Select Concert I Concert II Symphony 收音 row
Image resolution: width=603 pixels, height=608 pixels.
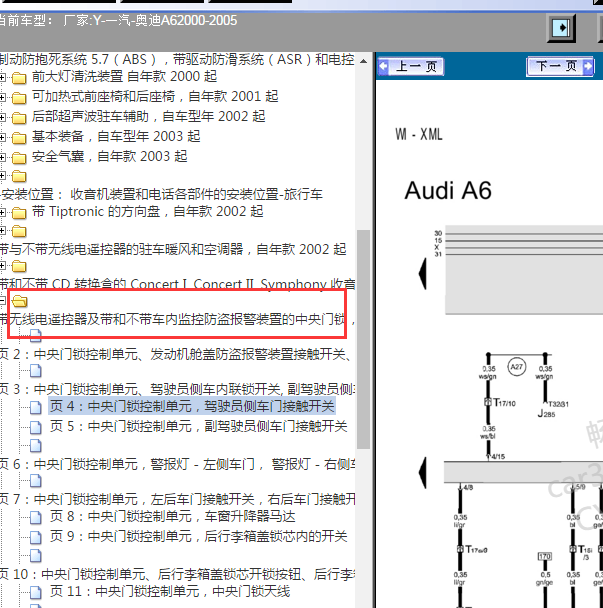178,285
